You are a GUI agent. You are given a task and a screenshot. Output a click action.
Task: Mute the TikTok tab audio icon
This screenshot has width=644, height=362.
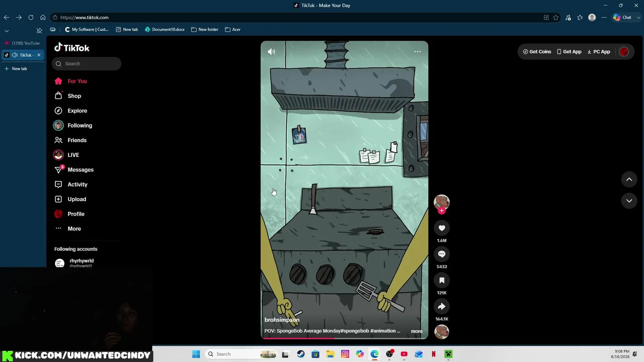15,55
